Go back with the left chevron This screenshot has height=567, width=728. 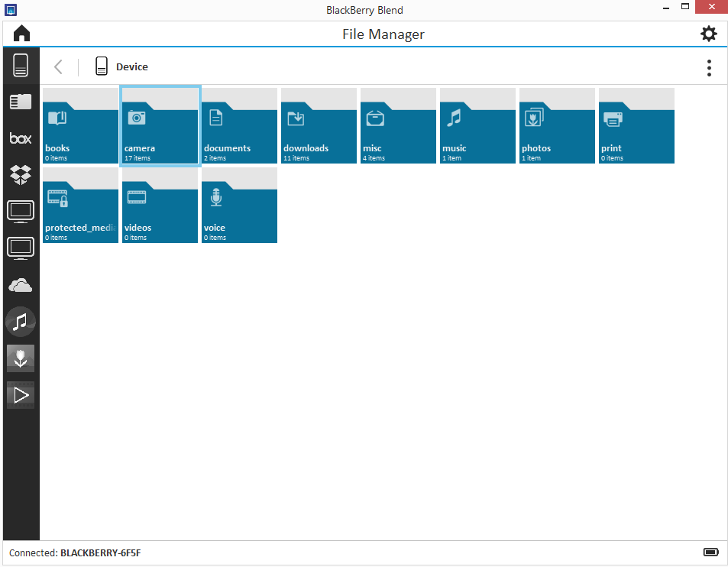(58, 67)
